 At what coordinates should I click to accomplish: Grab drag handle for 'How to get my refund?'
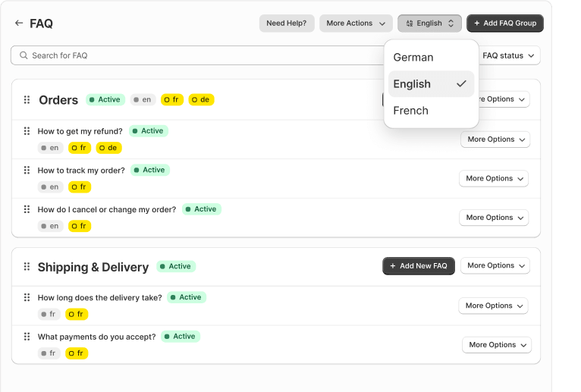tap(27, 131)
